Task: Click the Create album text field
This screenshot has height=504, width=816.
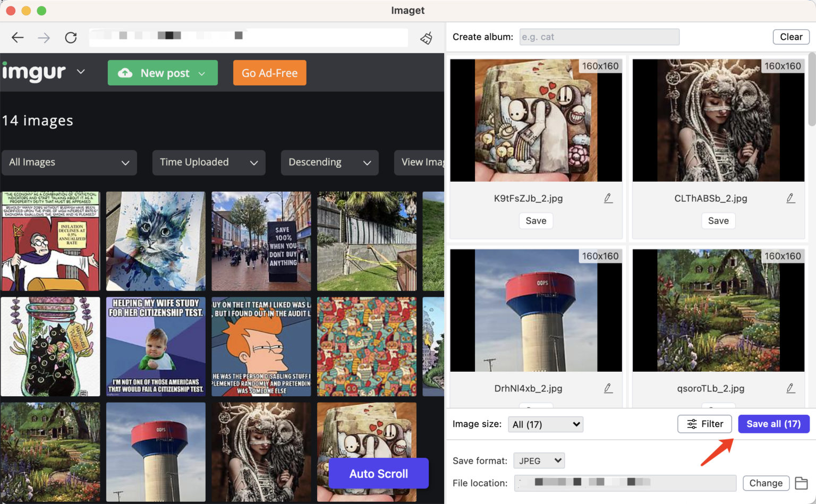Action: point(599,37)
